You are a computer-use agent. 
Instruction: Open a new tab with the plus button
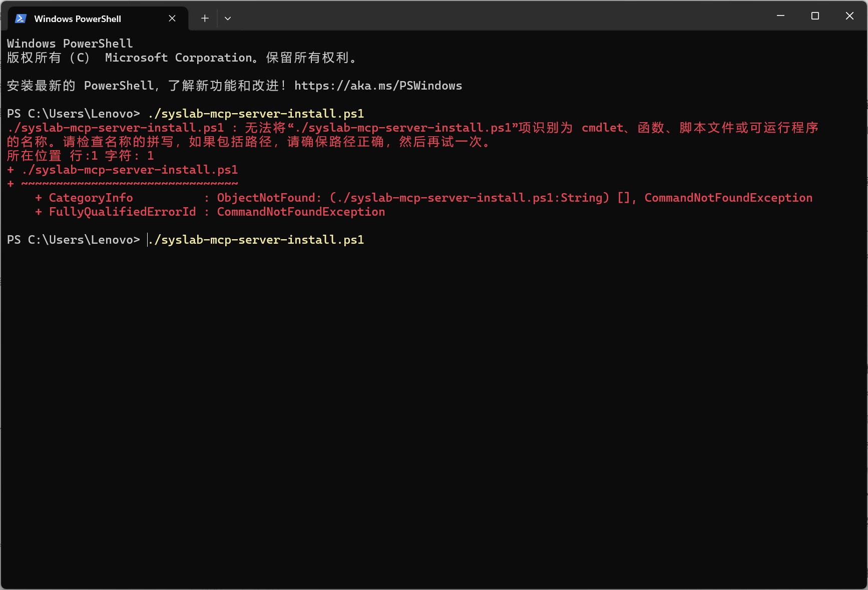205,19
